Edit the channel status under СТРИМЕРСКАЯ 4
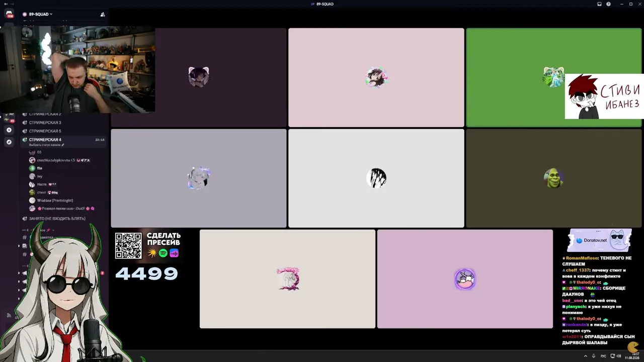The image size is (644, 362). (47, 145)
